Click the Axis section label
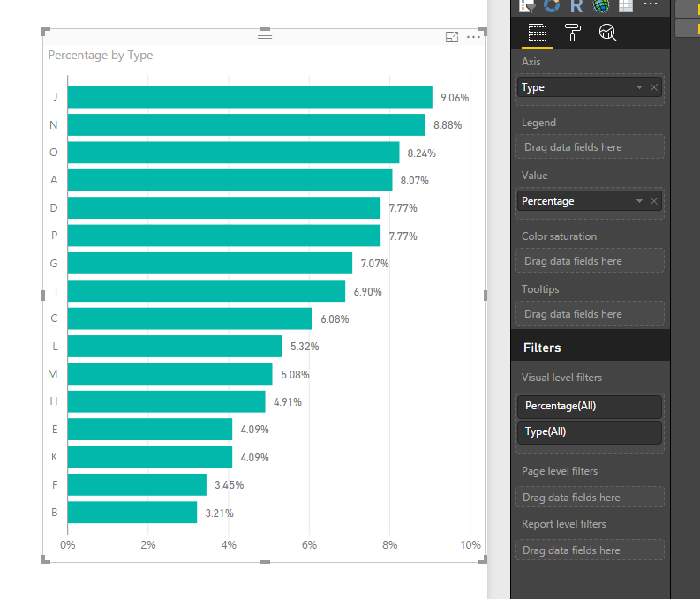The image size is (700, 599). tap(531, 62)
